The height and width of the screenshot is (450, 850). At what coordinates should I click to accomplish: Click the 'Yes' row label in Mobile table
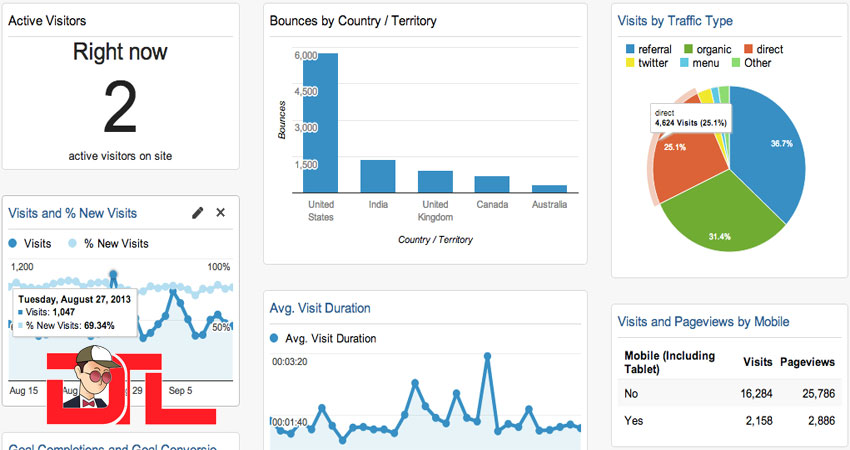click(633, 421)
